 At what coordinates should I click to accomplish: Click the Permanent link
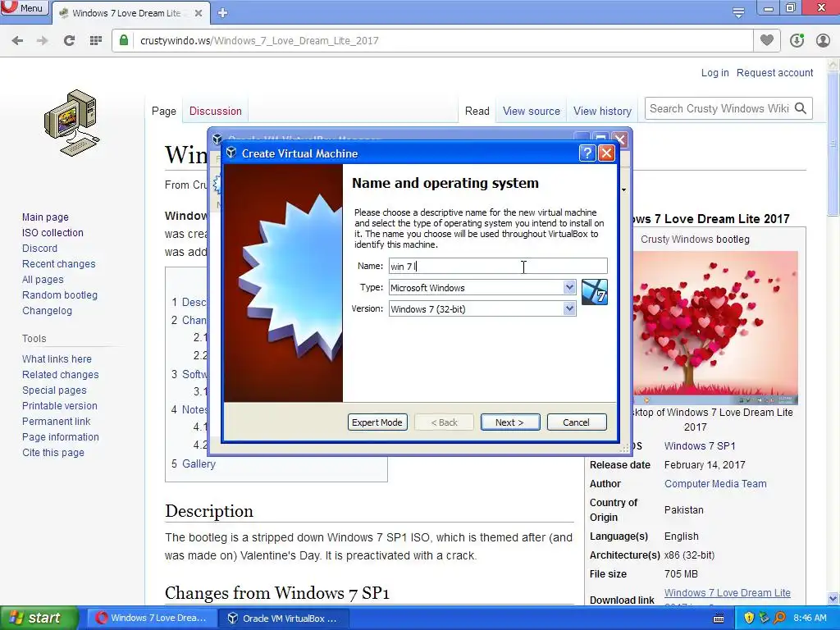point(57,421)
